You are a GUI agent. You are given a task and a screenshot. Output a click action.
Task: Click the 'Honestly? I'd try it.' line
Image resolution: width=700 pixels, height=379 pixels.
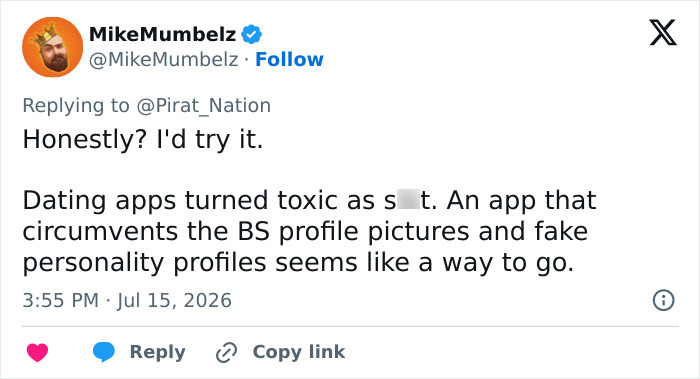(x=143, y=139)
